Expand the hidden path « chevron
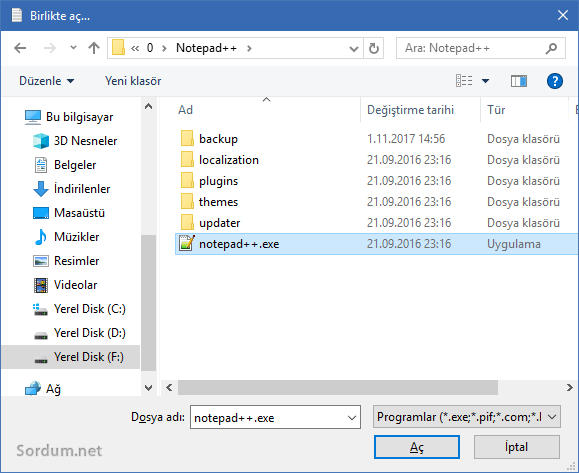This screenshot has height=473, width=579. pos(135,48)
